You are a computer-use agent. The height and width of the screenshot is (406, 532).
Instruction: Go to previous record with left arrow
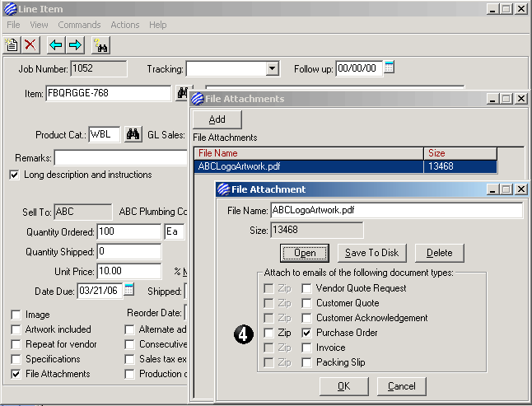coord(57,44)
